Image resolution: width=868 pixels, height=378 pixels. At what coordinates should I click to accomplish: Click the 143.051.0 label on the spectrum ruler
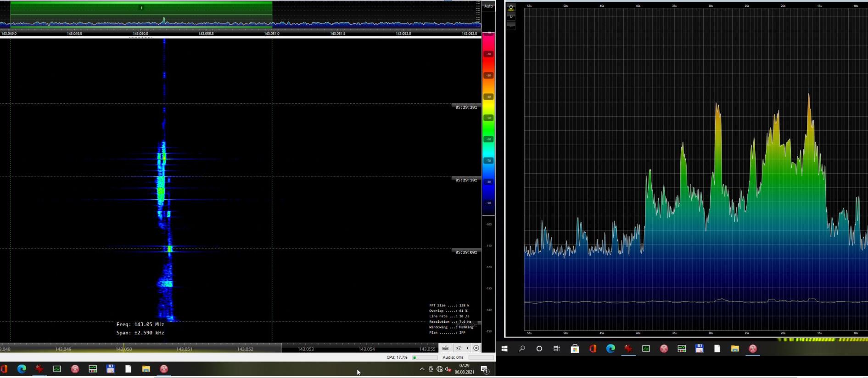click(x=272, y=34)
